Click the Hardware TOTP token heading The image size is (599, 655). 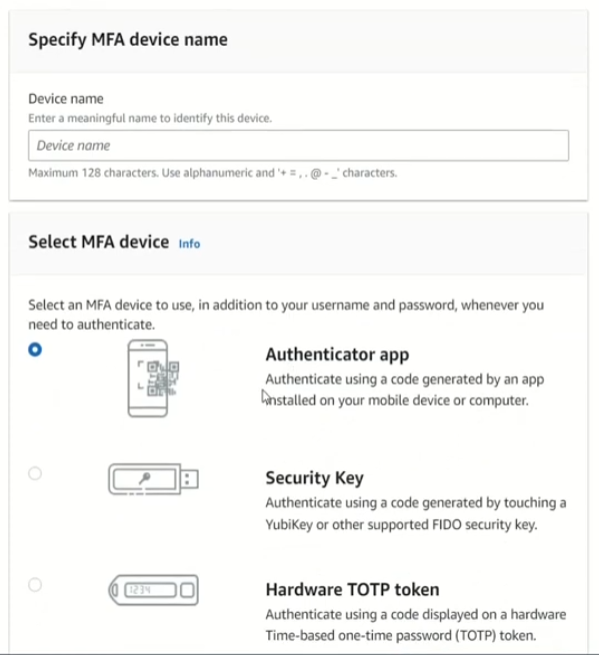click(353, 589)
